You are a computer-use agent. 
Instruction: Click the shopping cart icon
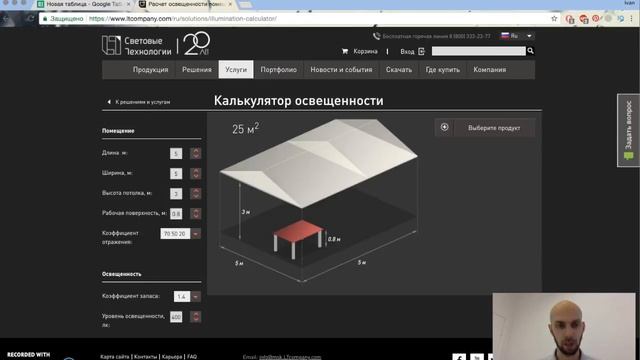345,51
